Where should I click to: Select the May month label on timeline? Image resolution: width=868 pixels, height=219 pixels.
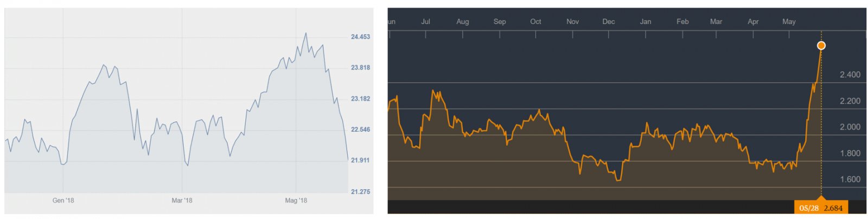(789, 22)
